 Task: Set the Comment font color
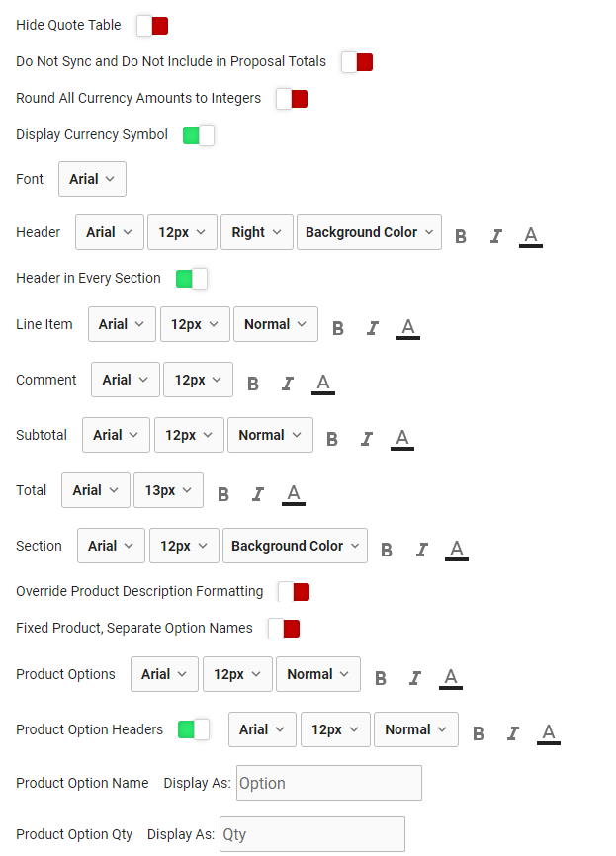(323, 383)
